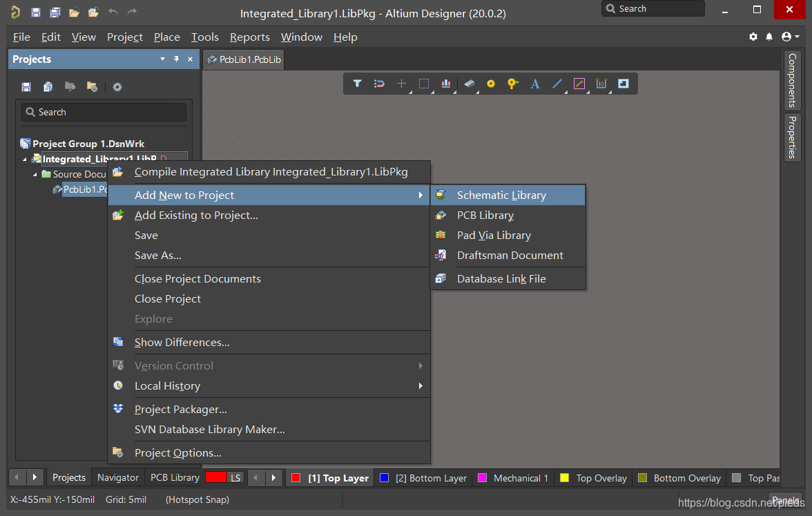Select the Place String text tool
The image size is (812, 516).
tap(534, 84)
